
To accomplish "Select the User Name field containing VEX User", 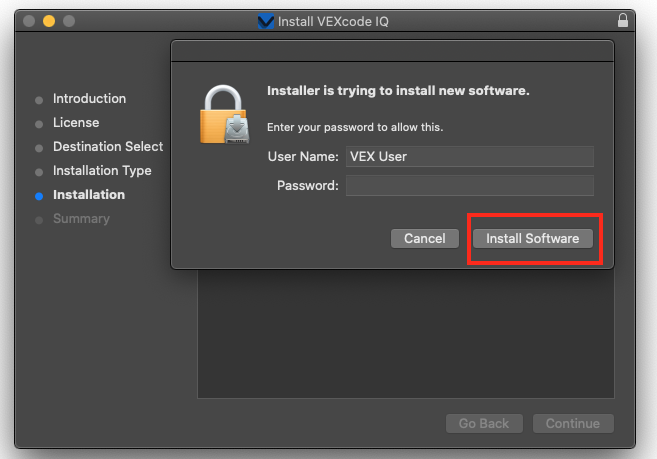I will (x=470, y=156).
